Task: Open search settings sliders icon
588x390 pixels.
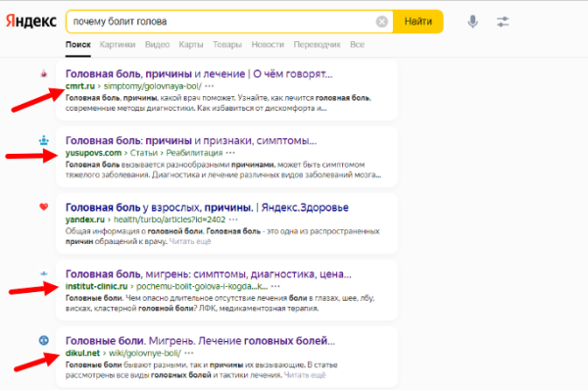Action: point(503,22)
